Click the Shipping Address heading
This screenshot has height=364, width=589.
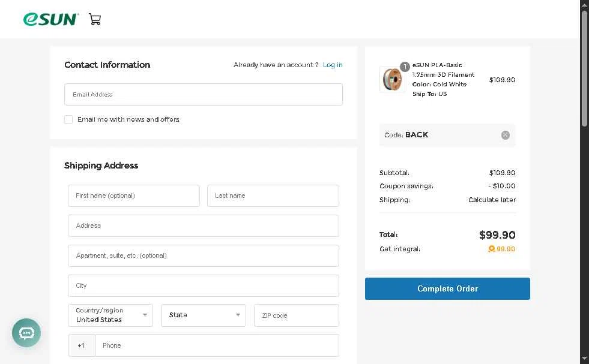click(x=101, y=166)
